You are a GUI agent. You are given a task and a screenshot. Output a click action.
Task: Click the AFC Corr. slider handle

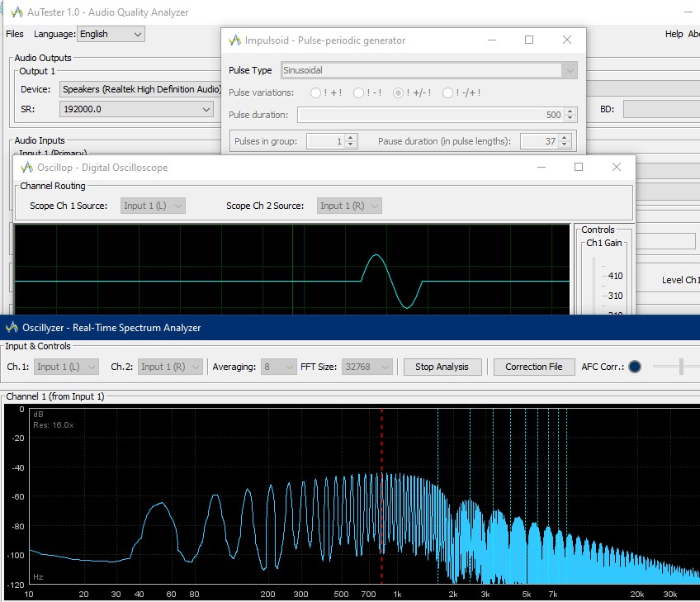[681, 367]
